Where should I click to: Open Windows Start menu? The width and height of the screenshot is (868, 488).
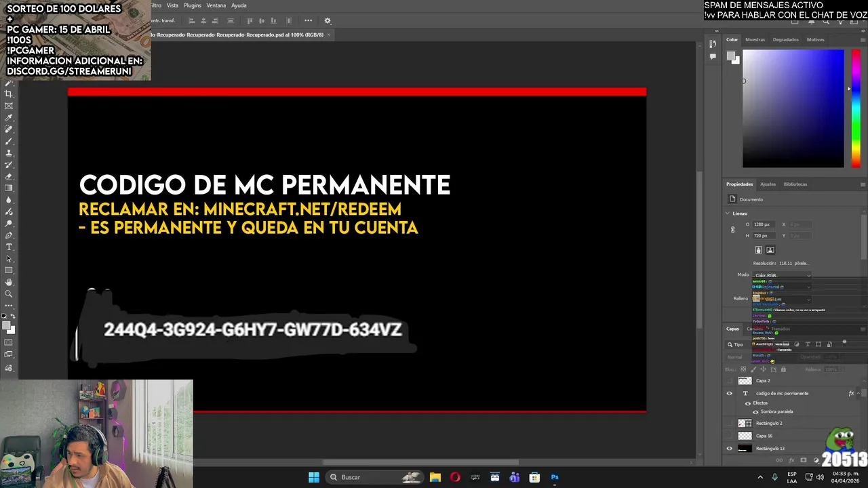pos(314,477)
